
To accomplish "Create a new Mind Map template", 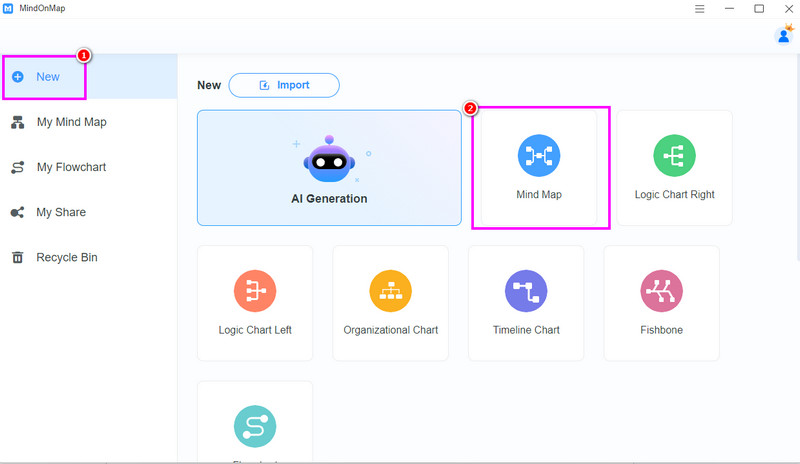I will [x=539, y=168].
